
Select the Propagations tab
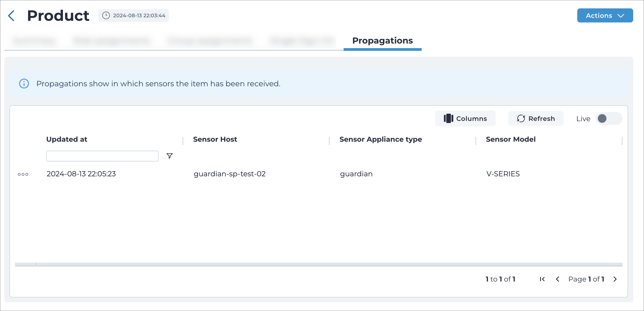click(x=383, y=41)
